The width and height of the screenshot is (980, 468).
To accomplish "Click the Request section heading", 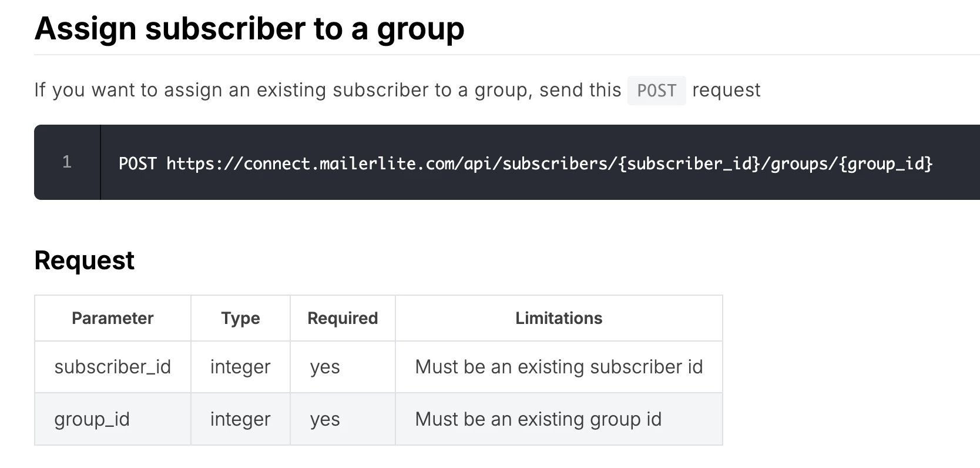I will coord(85,260).
